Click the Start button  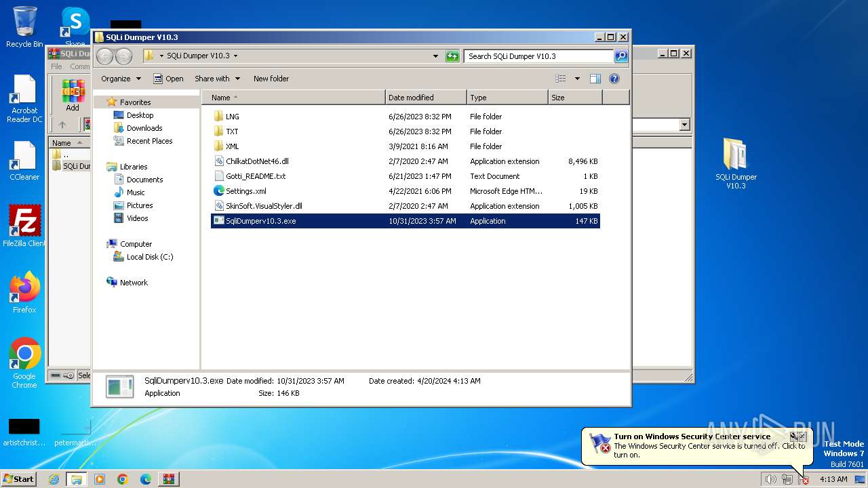coord(18,479)
